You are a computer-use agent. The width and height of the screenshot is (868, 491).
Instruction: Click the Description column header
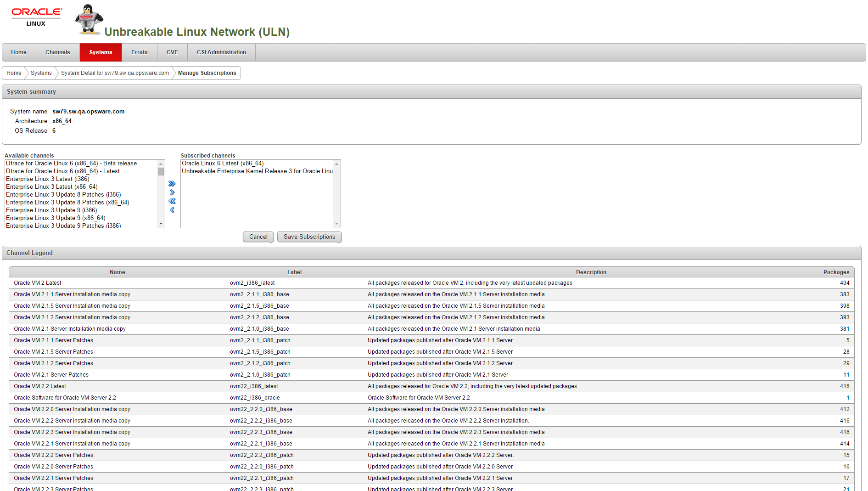(591, 272)
